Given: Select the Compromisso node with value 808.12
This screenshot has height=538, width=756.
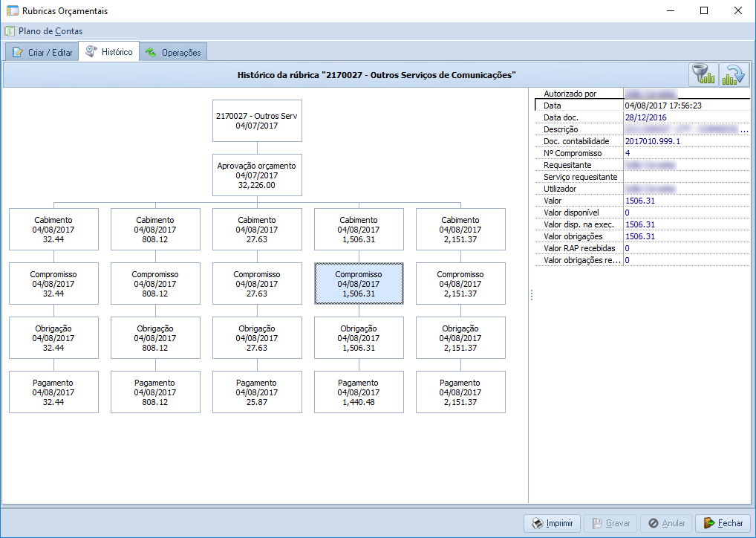Looking at the screenshot, I should [155, 284].
